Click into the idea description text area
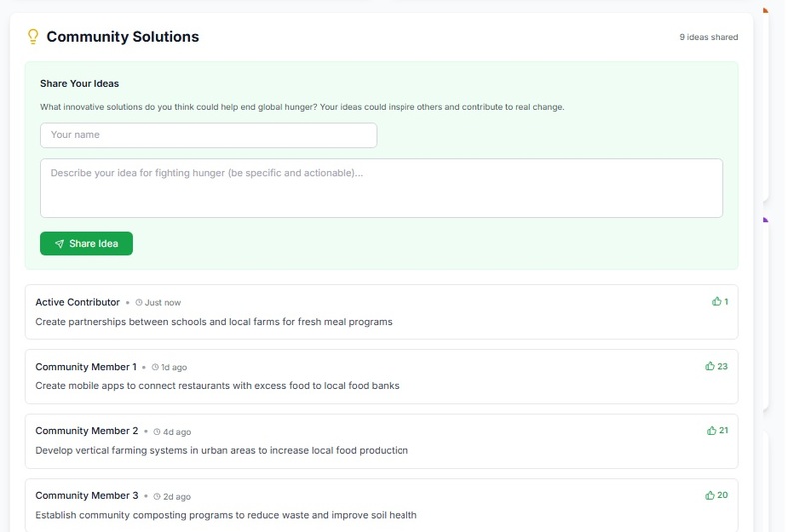805x532 pixels. tap(382, 188)
